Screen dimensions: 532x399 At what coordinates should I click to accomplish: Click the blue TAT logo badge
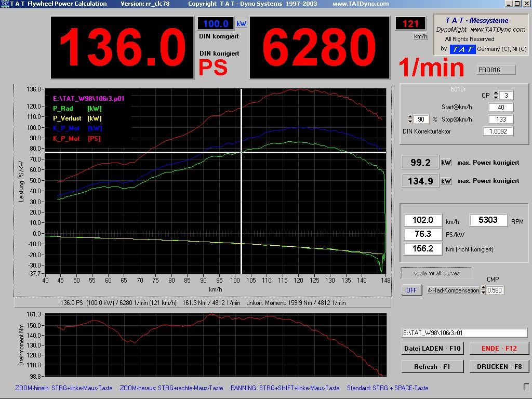461,49
